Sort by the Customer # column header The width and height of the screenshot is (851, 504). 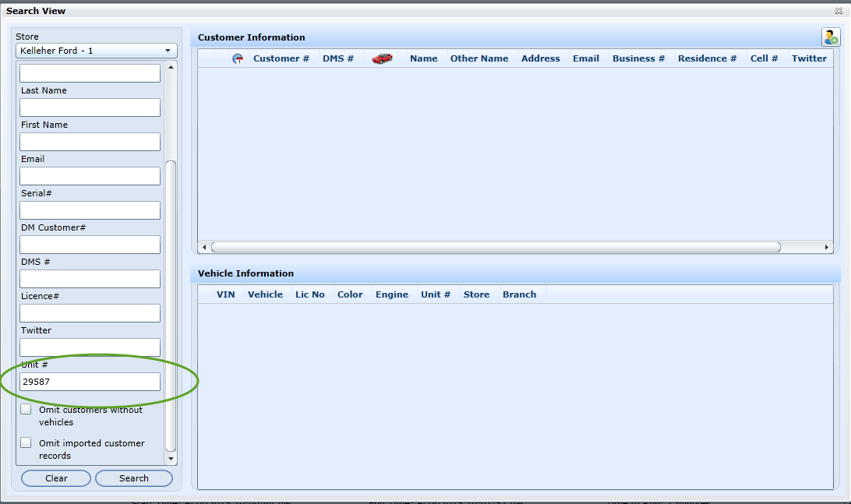281,58
